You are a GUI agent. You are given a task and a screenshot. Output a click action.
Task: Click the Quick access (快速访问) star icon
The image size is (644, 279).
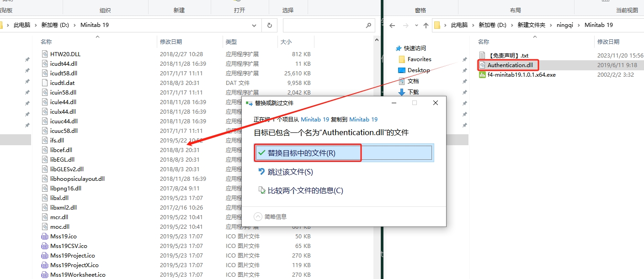click(x=399, y=48)
